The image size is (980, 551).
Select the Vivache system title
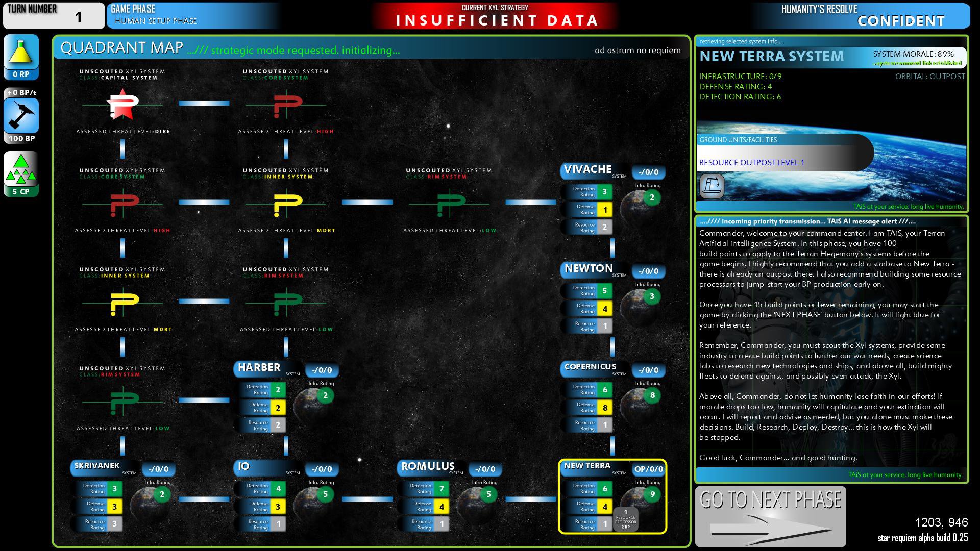tap(588, 170)
